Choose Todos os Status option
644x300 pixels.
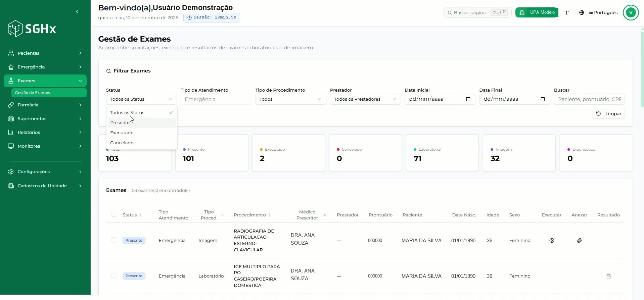141,113
